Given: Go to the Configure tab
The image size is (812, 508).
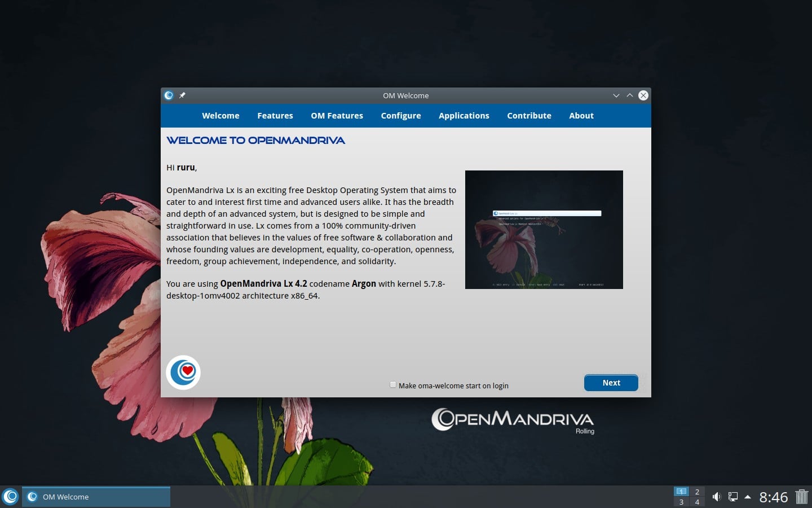Looking at the screenshot, I should click(x=401, y=116).
